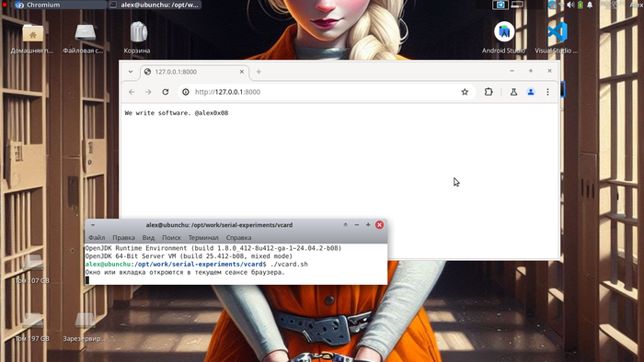Bookmark this page with the star icon
The image size is (644, 362).
point(465,92)
